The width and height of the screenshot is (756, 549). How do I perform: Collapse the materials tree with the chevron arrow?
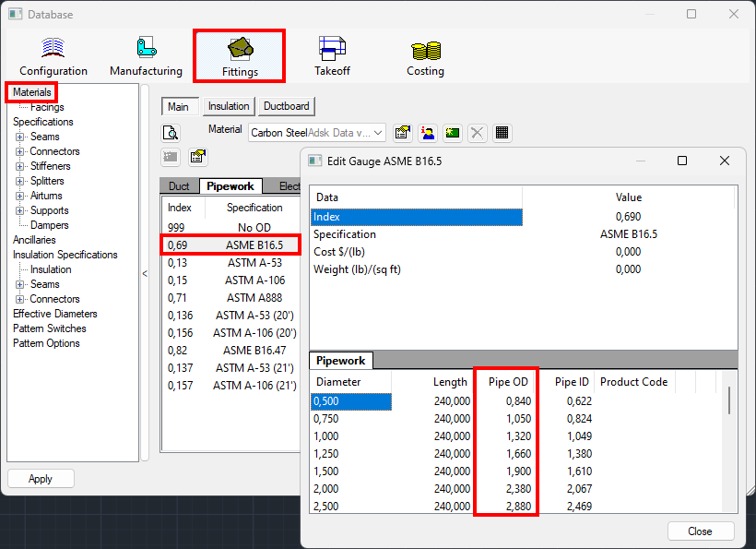(x=143, y=274)
